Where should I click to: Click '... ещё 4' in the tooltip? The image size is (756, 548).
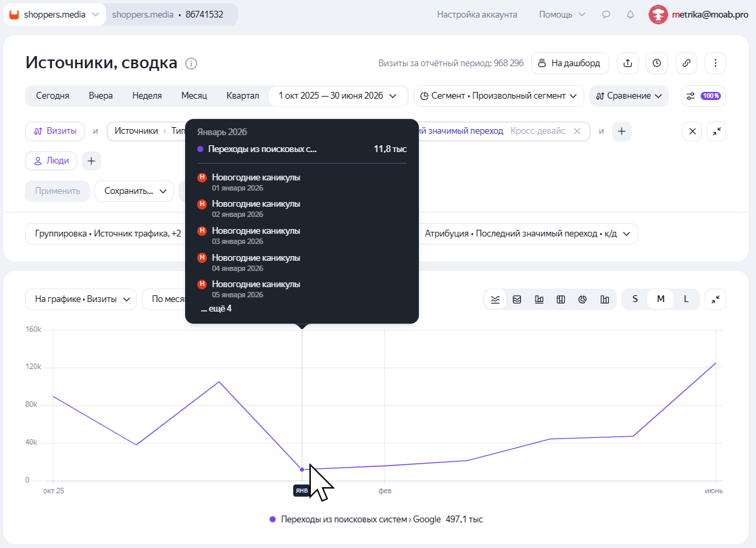pyautogui.click(x=216, y=308)
